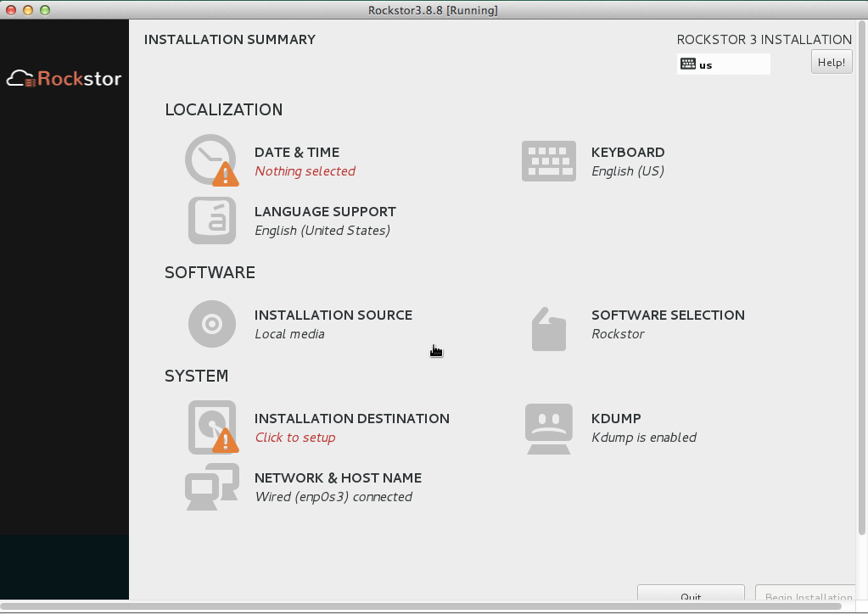Viewport: 868px width, 614px height.
Task: Open the DATE & TIME settings label
Action: tap(297, 152)
